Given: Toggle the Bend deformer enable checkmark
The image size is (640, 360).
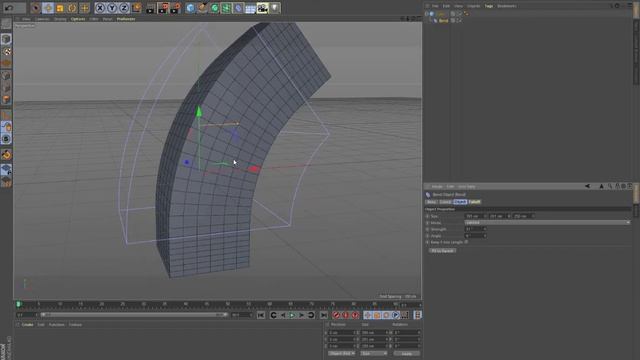Looking at the screenshot, I should [x=460, y=20].
